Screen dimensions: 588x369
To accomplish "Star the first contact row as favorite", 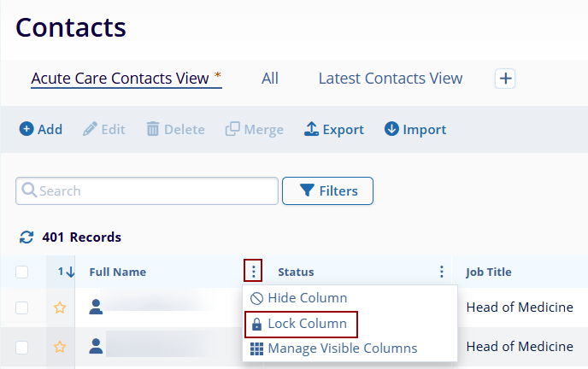I will 60,307.
